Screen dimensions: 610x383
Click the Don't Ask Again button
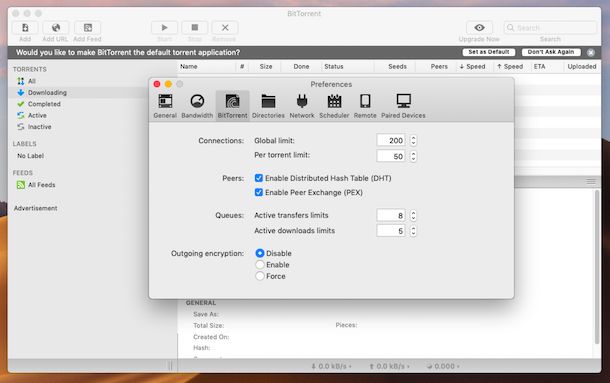551,52
